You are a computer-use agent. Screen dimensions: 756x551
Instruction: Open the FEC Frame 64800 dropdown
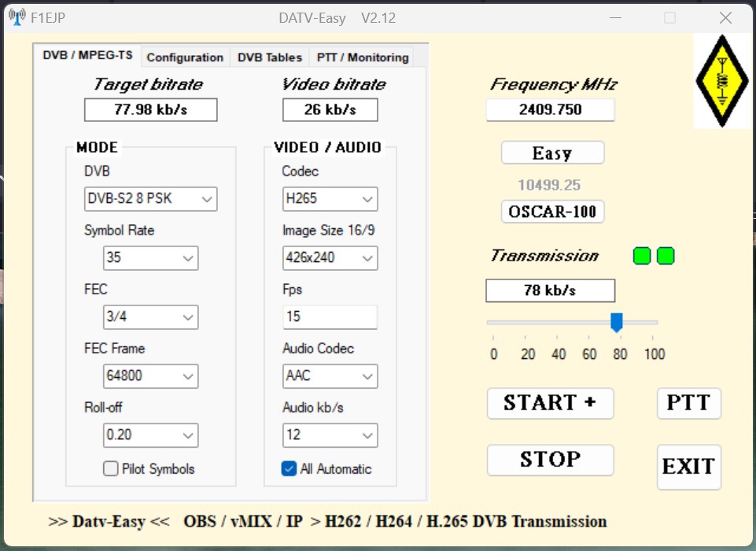(150, 375)
